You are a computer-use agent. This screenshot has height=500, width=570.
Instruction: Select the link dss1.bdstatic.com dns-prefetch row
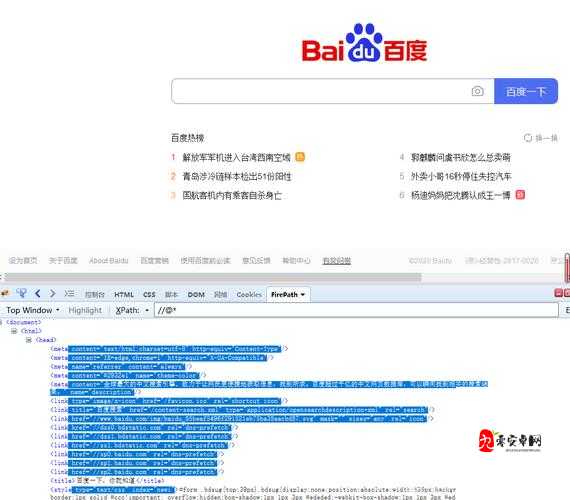click(144, 436)
